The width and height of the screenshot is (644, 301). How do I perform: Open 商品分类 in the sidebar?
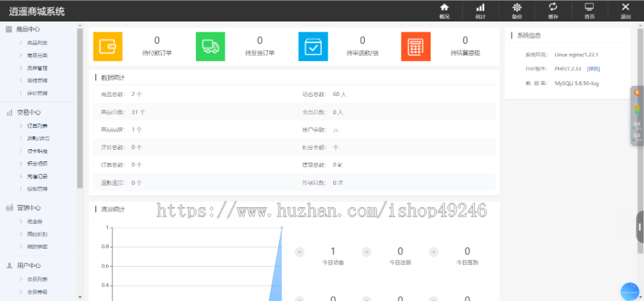pyautogui.click(x=37, y=55)
